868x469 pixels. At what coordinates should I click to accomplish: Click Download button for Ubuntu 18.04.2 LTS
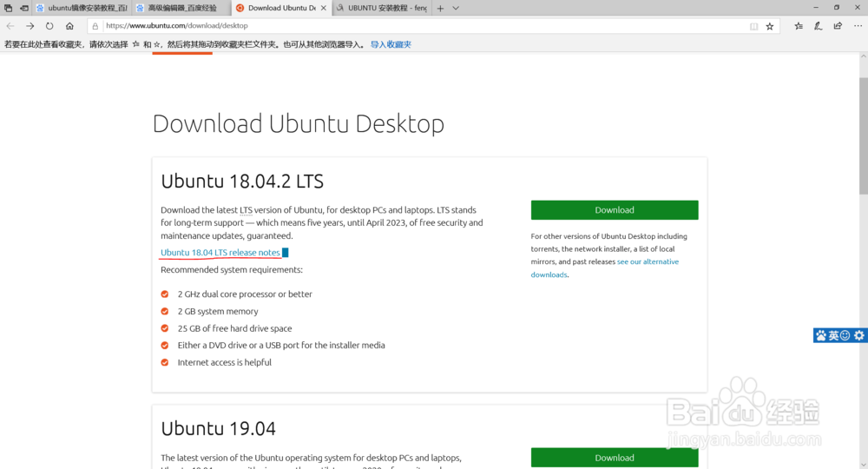click(x=615, y=210)
